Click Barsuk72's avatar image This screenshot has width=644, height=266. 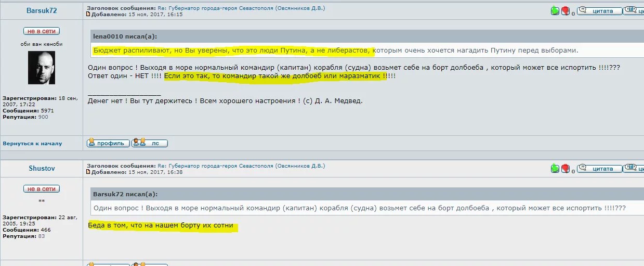[42, 68]
